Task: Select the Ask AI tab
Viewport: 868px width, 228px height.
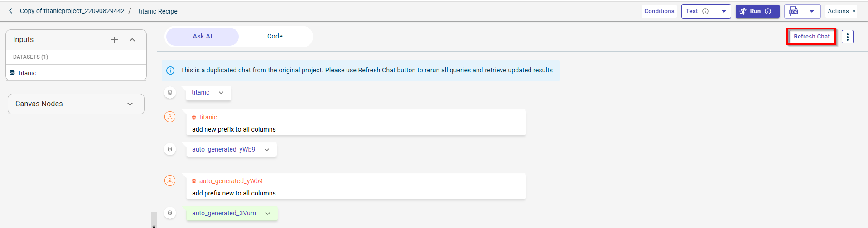Action: coord(203,36)
